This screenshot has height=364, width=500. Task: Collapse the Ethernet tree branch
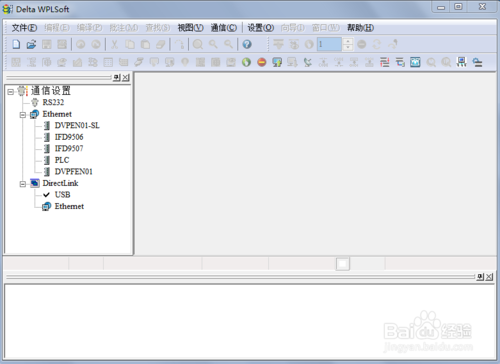pyautogui.click(x=23, y=115)
